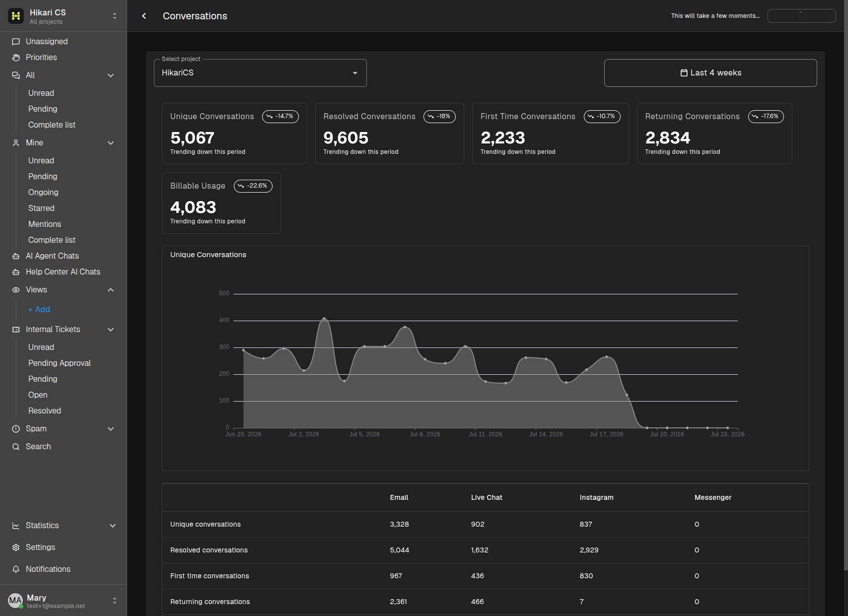Screen dimensions: 848x616
Task: Click the Internal Tickets ticket icon
Action: point(16,330)
